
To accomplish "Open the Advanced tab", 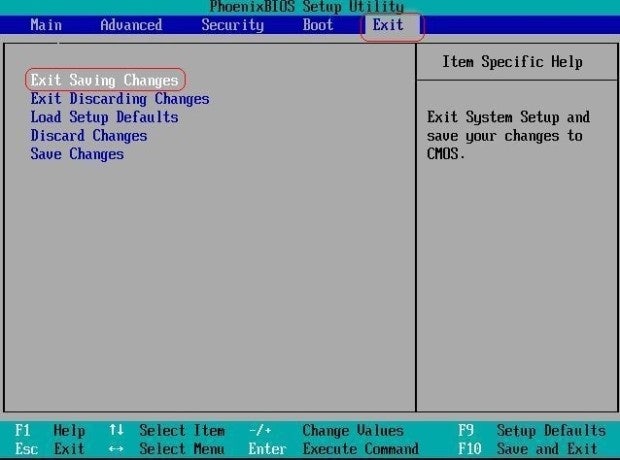I will (131, 25).
